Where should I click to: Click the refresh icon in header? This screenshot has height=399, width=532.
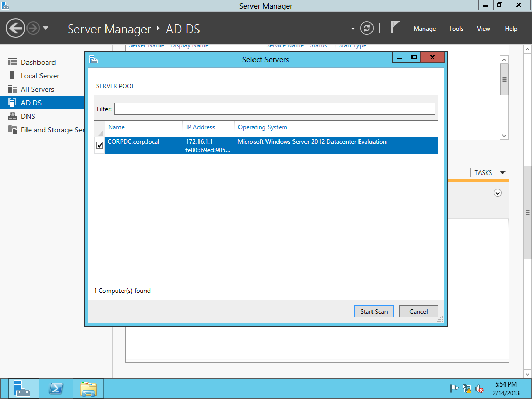367,28
